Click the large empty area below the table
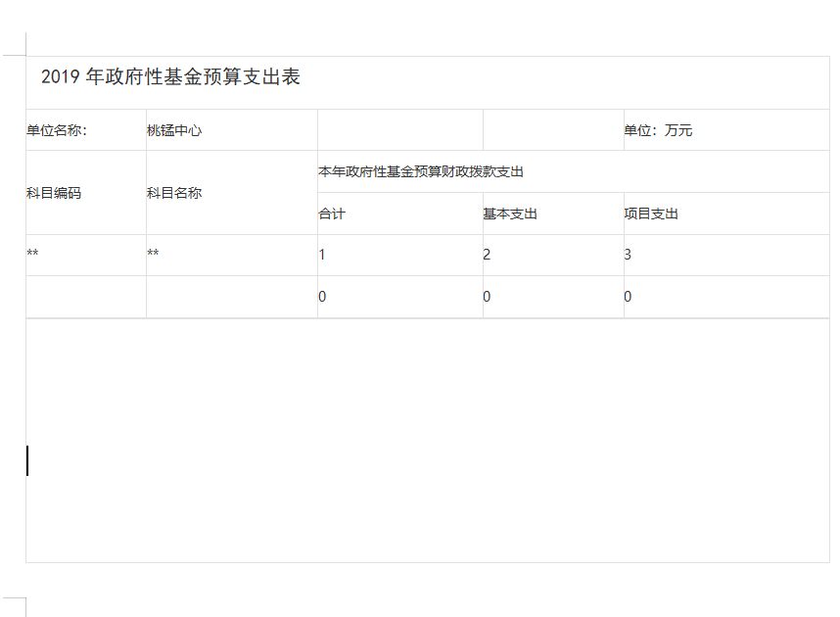 (427, 441)
